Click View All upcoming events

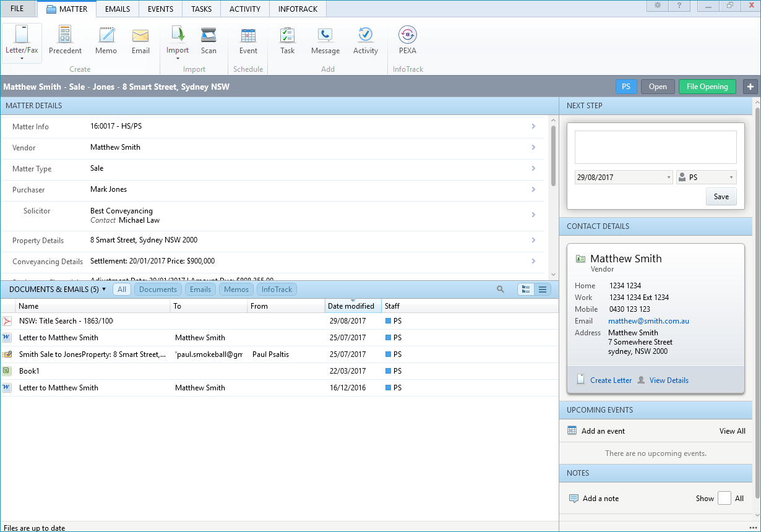(x=733, y=431)
